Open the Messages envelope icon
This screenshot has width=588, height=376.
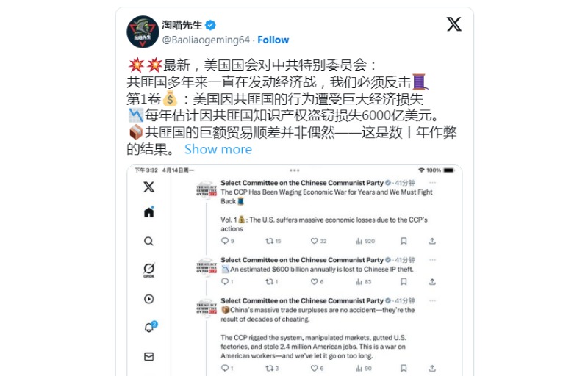[149, 356]
